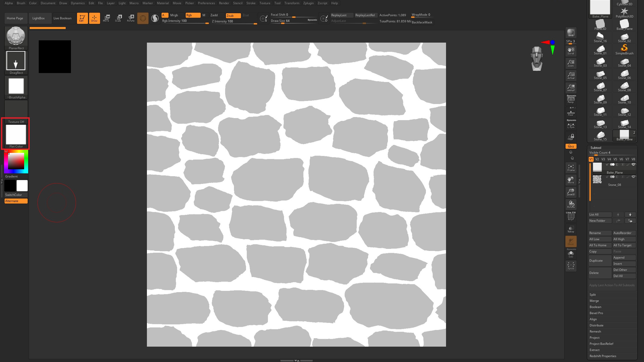
Task: Click the Home Page button
Action: (16, 18)
